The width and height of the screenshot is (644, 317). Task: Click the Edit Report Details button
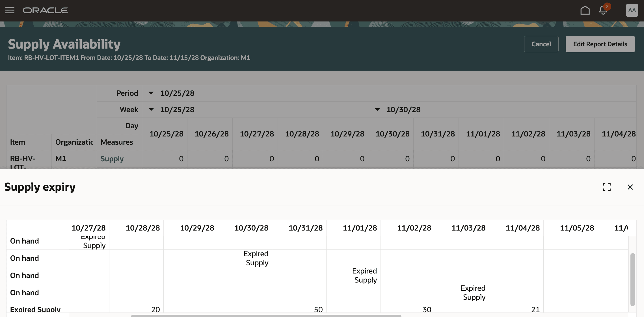click(600, 44)
